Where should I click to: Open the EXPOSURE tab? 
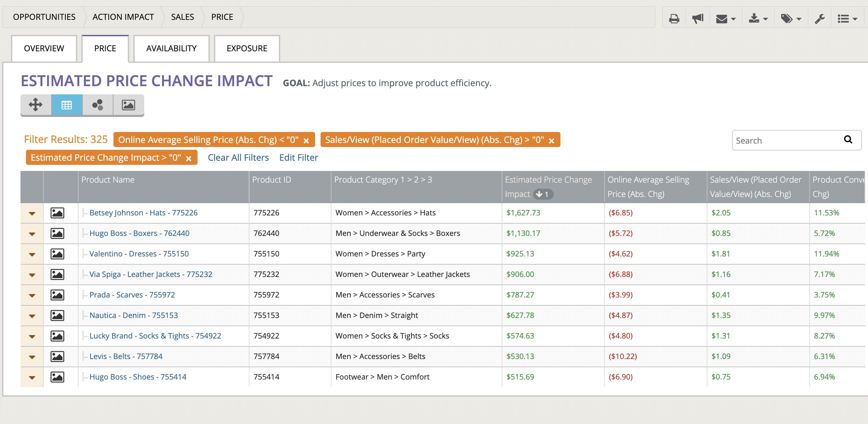pos(247,49)
